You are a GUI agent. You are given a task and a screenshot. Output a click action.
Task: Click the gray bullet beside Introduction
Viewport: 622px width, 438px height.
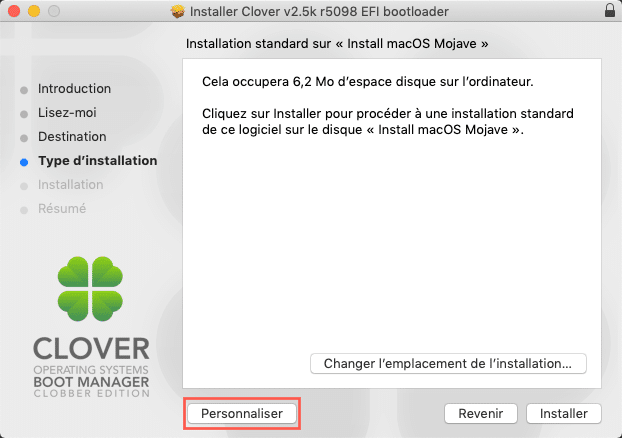click(24, 90)
